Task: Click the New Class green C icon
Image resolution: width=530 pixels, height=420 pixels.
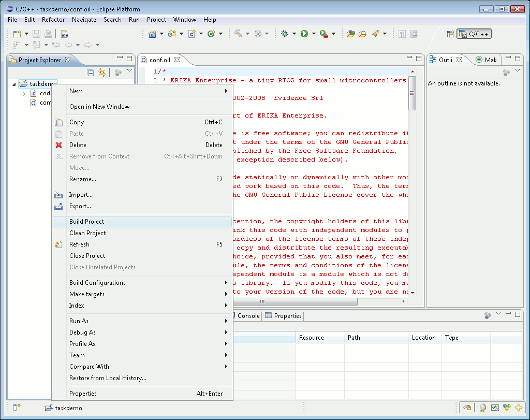Action: (211, 34)
